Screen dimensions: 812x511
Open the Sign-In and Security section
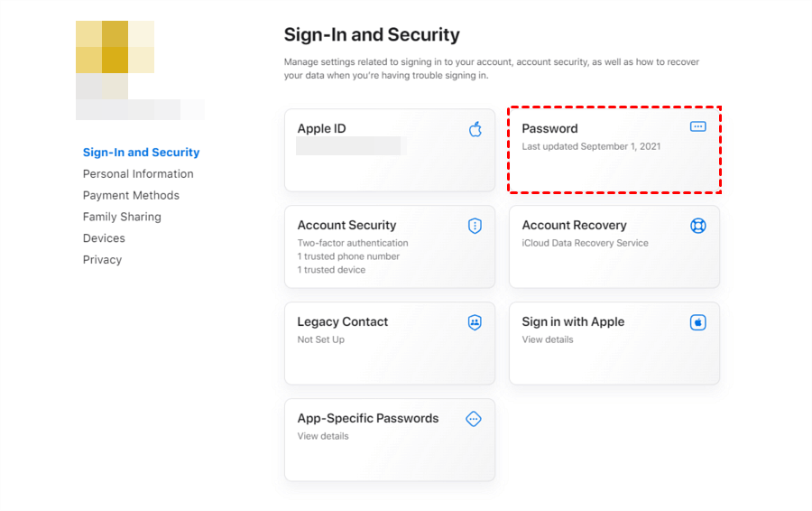pos(141,153)
